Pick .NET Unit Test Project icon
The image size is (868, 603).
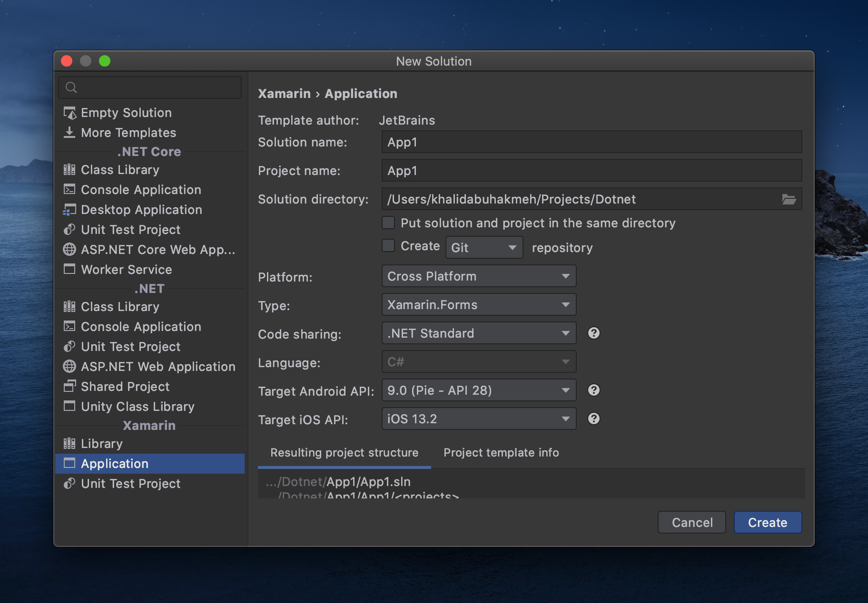pyautogui.click(x=69, y=347)
